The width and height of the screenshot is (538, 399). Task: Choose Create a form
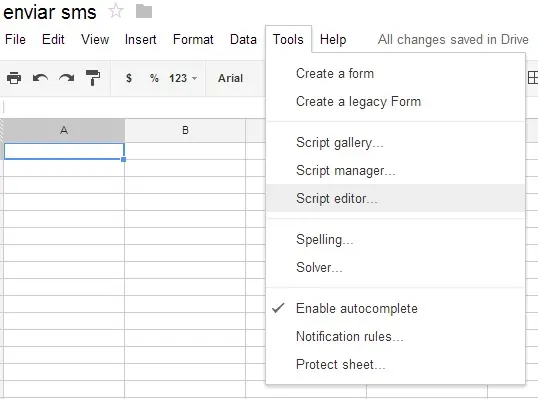click(x=395, y=73)
